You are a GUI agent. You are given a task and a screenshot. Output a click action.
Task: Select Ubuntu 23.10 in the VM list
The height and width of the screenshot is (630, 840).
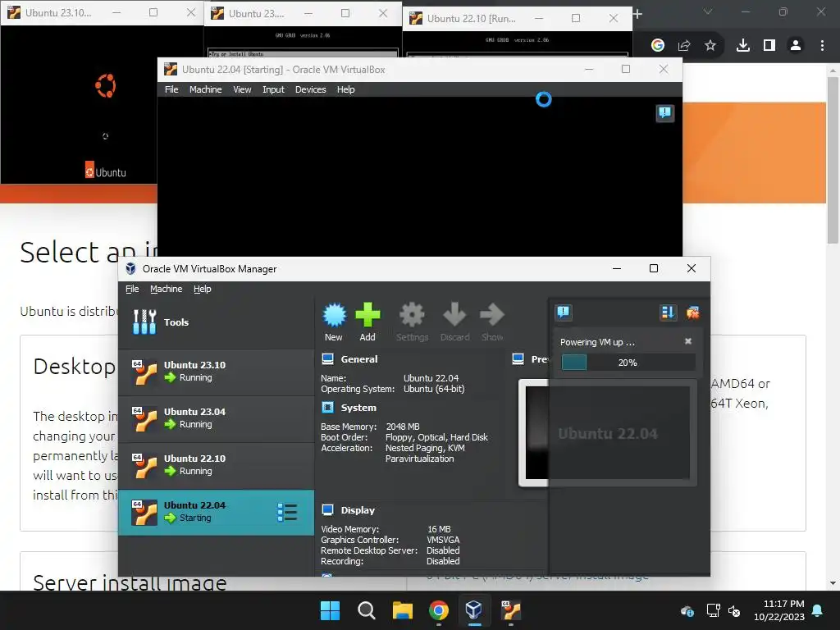tap(217, 372)
